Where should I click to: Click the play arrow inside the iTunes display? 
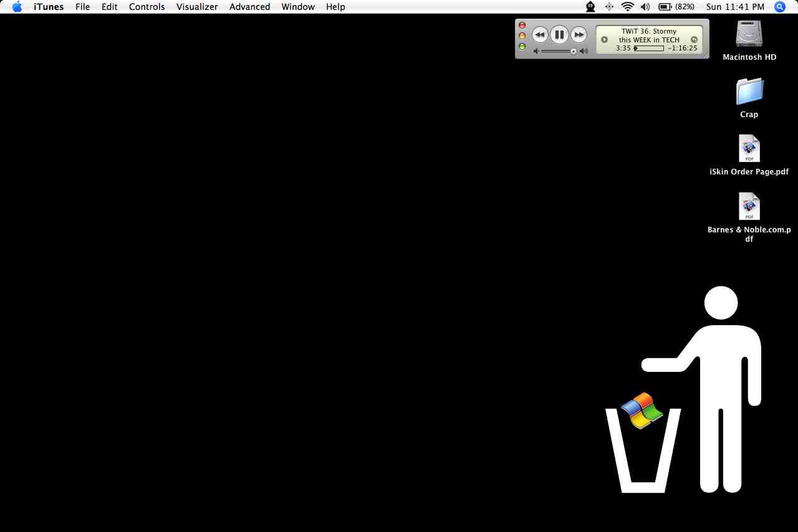pos(604,39)
